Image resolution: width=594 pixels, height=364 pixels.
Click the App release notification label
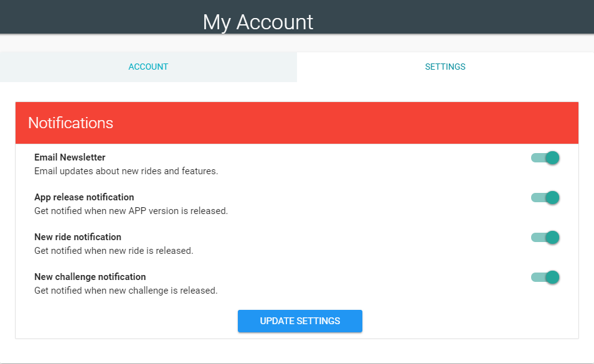click(84, 197)
